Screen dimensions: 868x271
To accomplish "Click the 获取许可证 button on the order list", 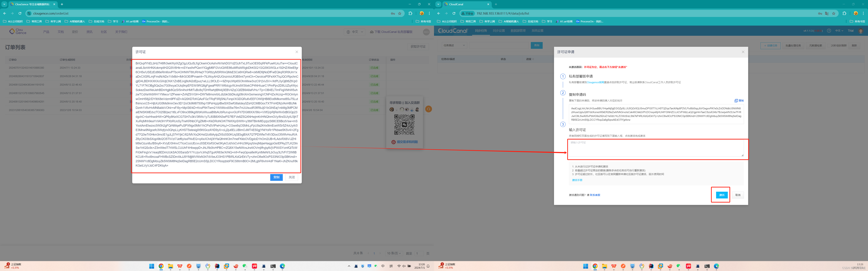I will [418, 46].
